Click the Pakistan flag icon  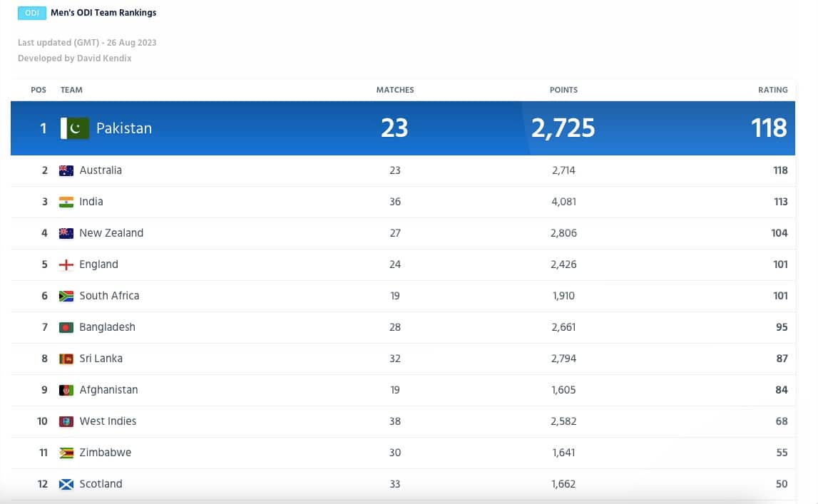point(74,128)
